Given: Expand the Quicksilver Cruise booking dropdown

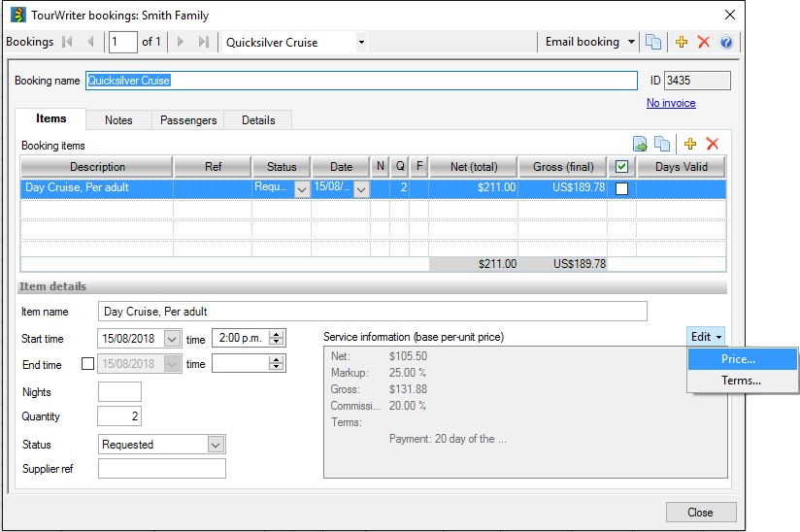Looking at the screenshot, I should [x=361, y=42].
